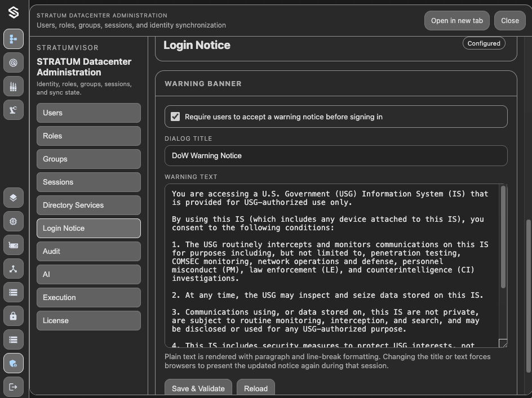
Task: Open the hierarchy tree view sidebar icon
Action: pyautogui.click(x=14, y=39)
